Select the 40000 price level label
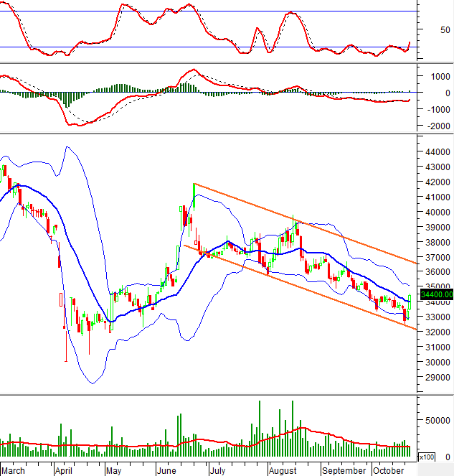 click(435, 213)
